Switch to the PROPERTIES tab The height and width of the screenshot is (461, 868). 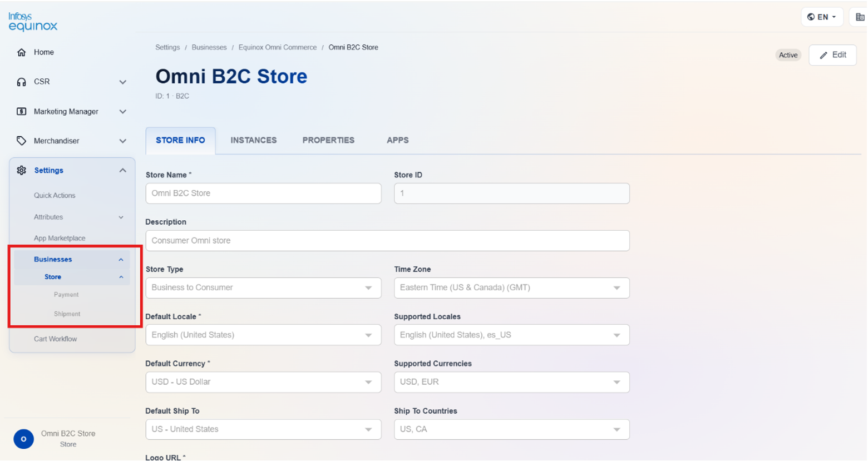328,140
